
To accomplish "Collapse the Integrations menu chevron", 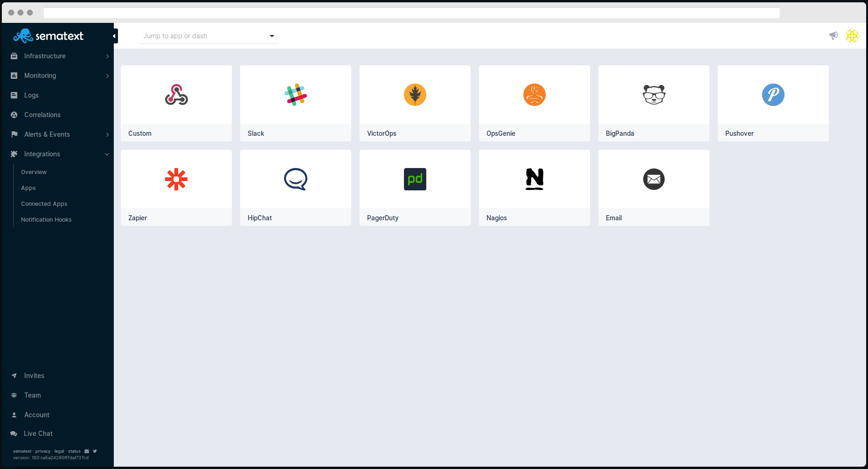I will point(107,154).
